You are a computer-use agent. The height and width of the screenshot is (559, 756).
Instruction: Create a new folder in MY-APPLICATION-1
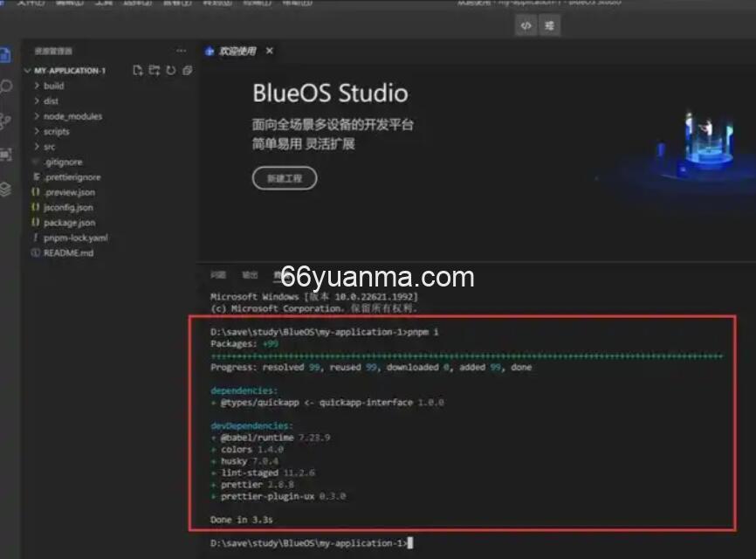coord(154,70)
